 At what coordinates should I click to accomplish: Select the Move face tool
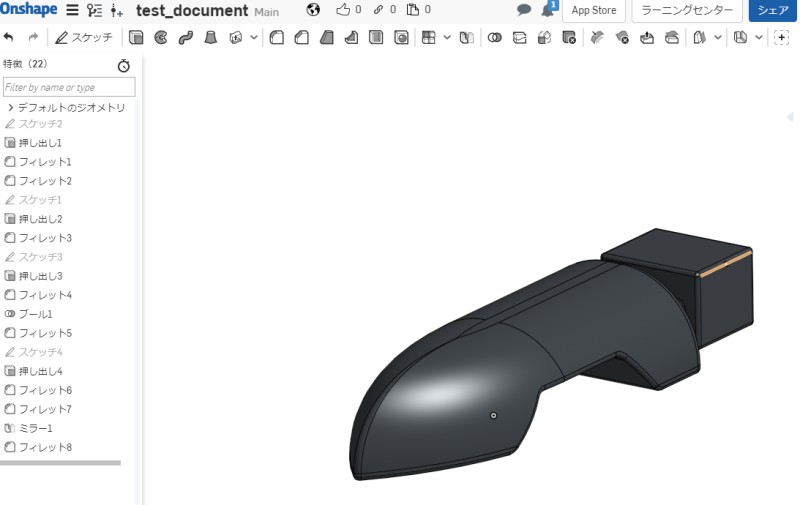pos(647,37)
